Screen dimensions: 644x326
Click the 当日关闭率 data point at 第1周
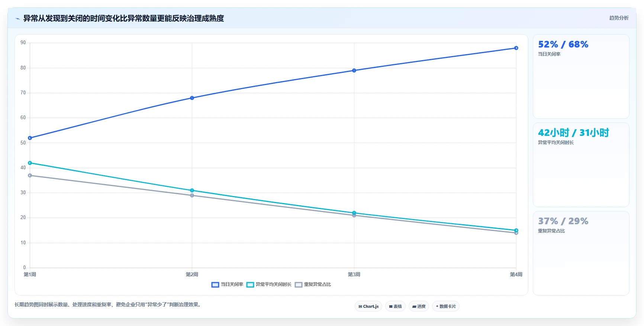[30, 138]
